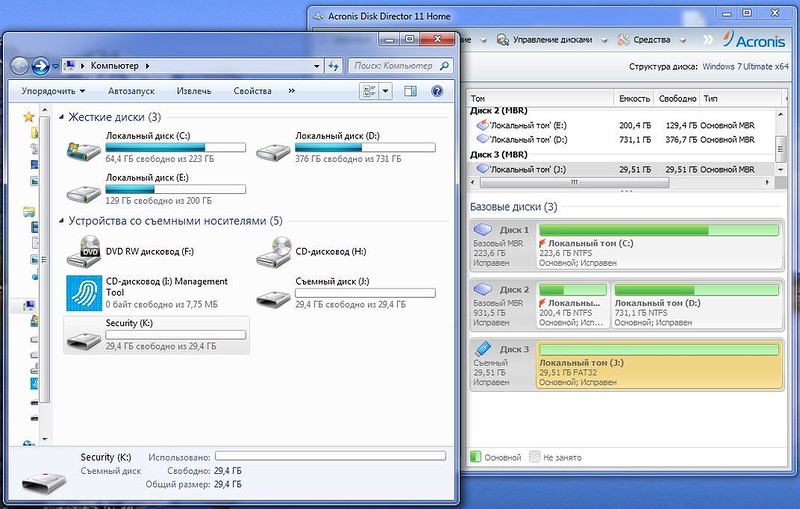Sort by the 'Емкость' column header
This screenshot has height=509, width=800.
[634, 98]
